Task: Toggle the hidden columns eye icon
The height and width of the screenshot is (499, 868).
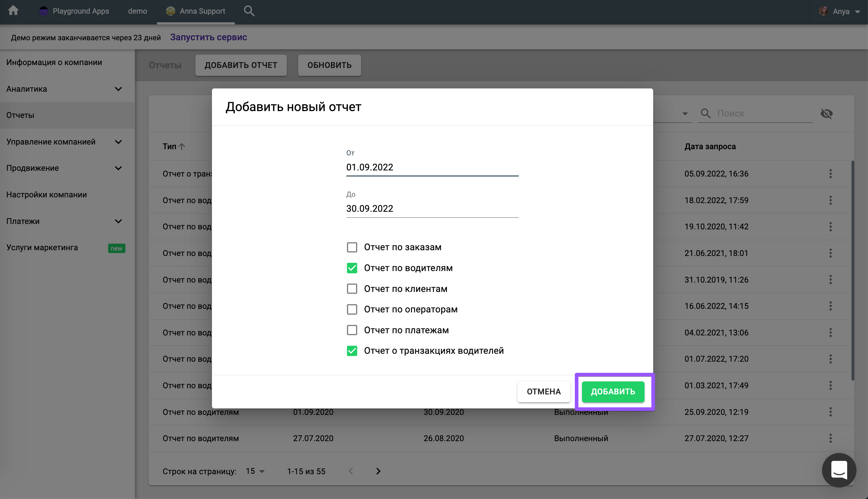Action: (826, 114)
